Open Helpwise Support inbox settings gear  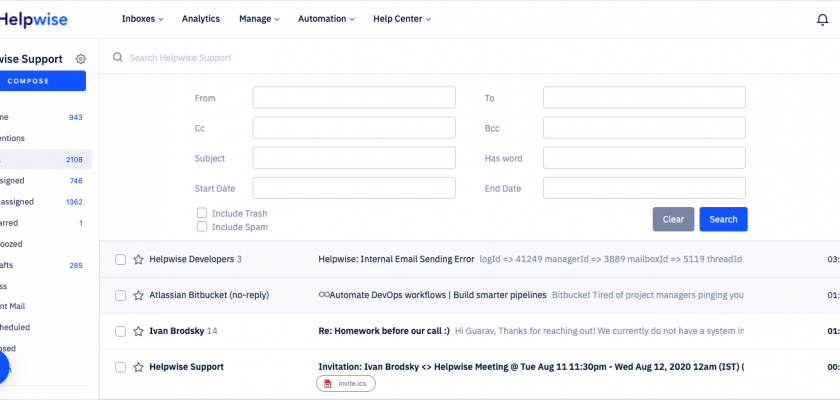[x=81, y=59]
